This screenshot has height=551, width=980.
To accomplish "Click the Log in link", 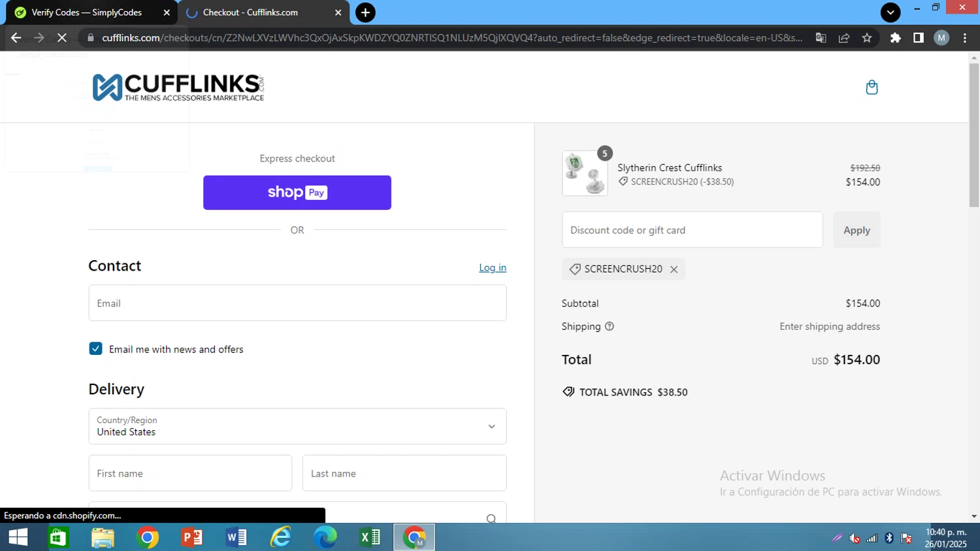I will 493,267.
